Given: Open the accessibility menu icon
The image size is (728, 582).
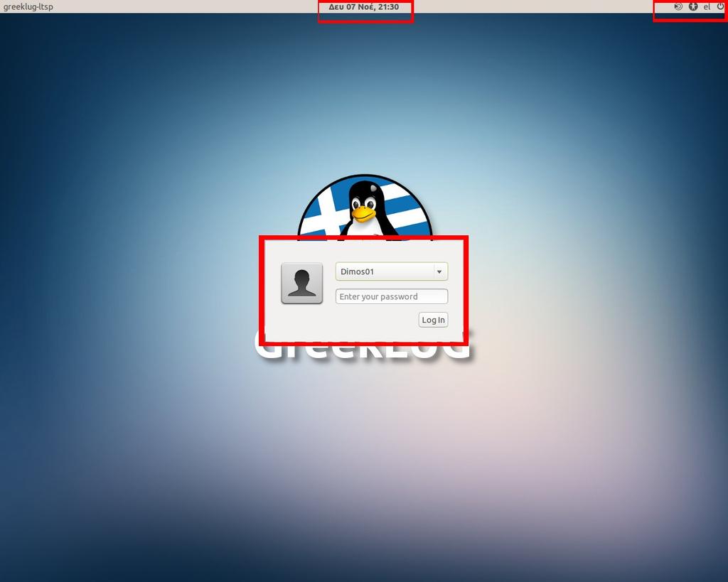Looking at the screenshot, I should point(693,6).
